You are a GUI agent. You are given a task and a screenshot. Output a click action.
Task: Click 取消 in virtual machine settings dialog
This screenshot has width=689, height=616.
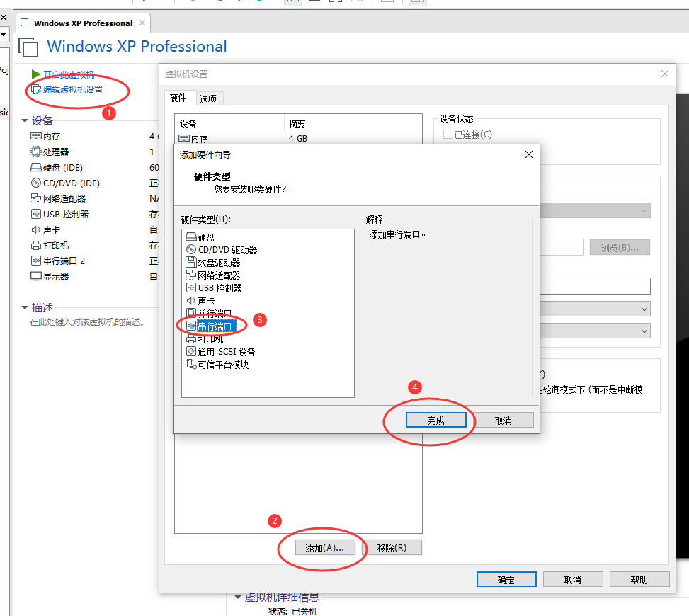573,579
